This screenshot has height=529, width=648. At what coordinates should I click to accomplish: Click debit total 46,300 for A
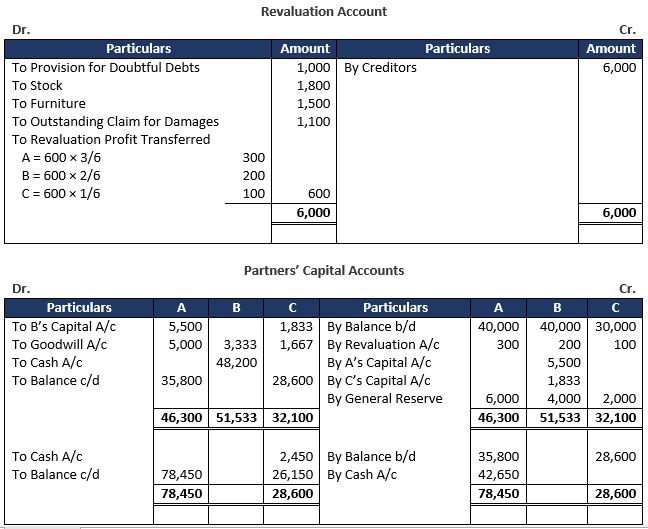[181, 417]
